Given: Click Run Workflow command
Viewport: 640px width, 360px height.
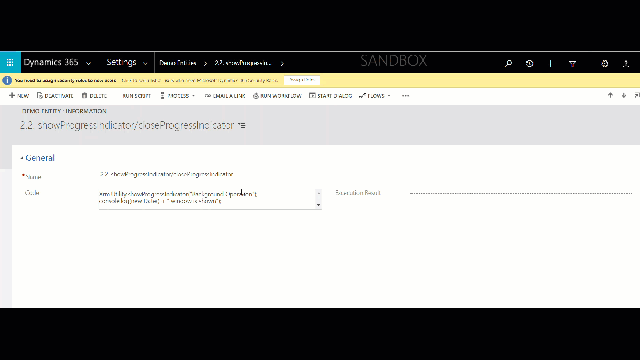Looking at the screenshot, I should coord(277,96).
